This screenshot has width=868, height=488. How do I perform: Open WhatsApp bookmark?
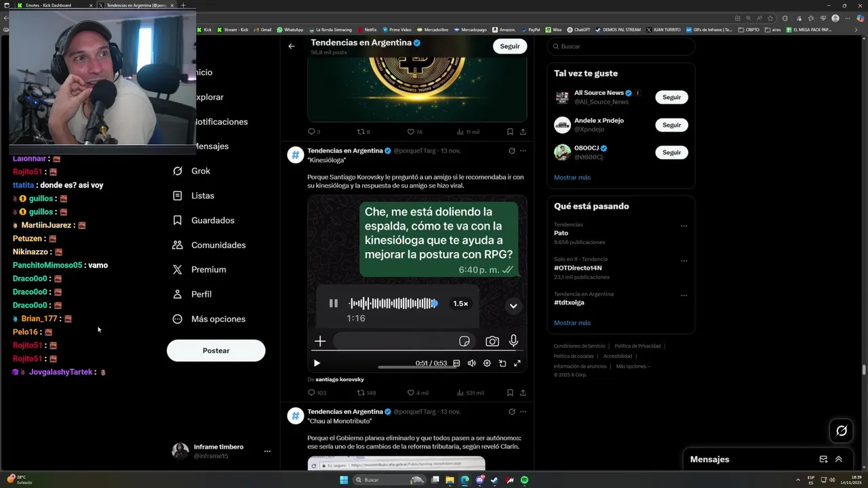(290, 30)
